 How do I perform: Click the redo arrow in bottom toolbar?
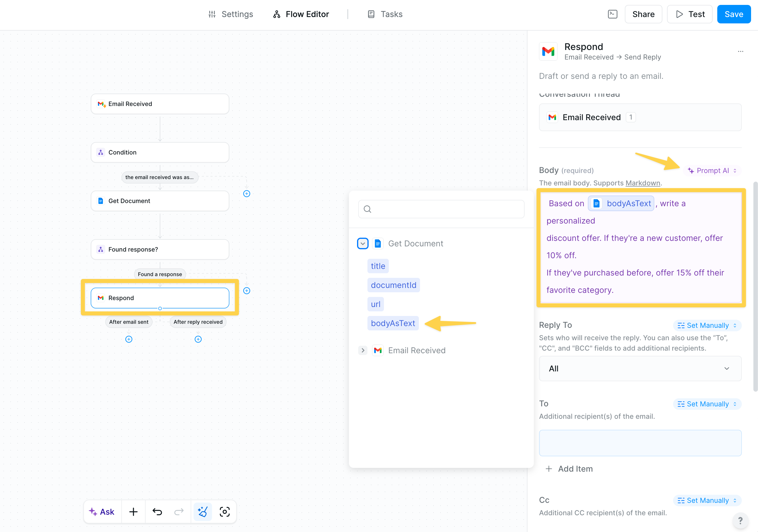(179, 511)
